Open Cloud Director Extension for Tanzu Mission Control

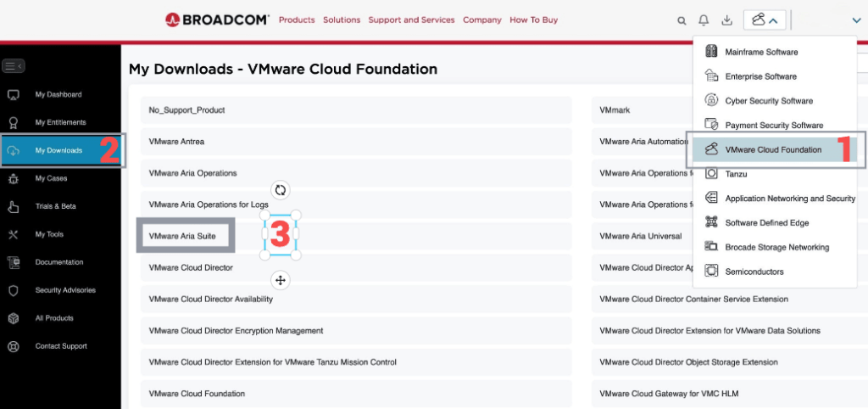(356, 362)
